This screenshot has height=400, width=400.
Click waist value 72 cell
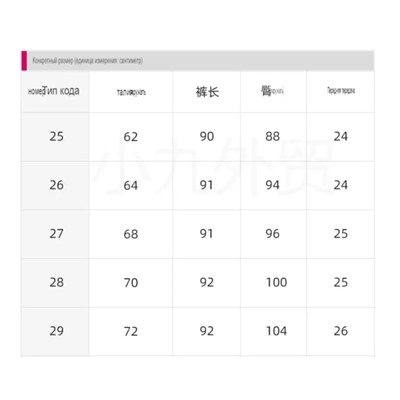coord(131,332)
